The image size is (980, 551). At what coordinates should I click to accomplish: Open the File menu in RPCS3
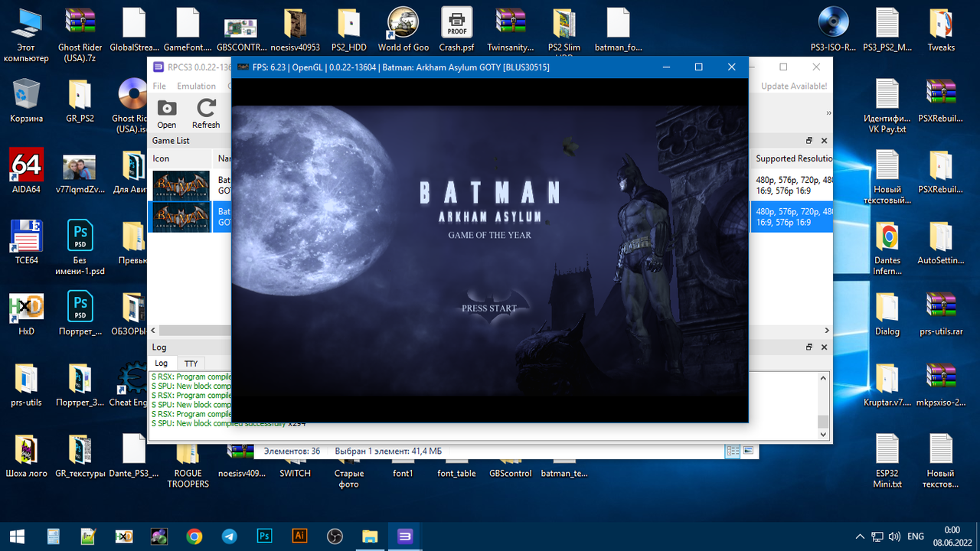pos(159,86)
